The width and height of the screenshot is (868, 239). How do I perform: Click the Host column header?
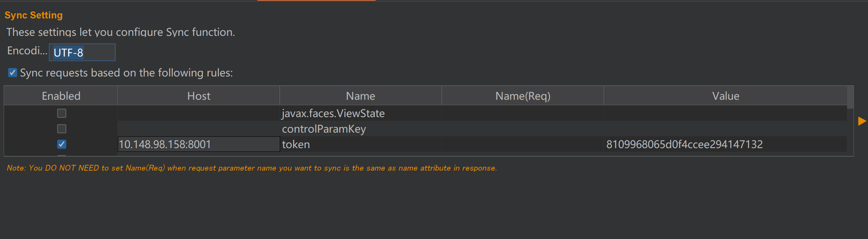click(x=199, y=96)
